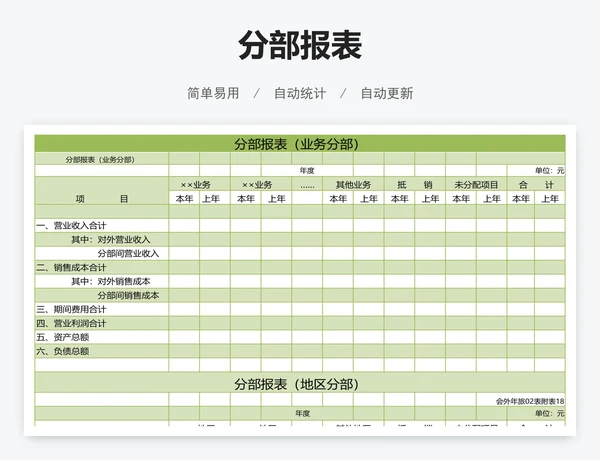Select row 五、资产总额
The height and width of the screenshot is (460, 600).
300,337
